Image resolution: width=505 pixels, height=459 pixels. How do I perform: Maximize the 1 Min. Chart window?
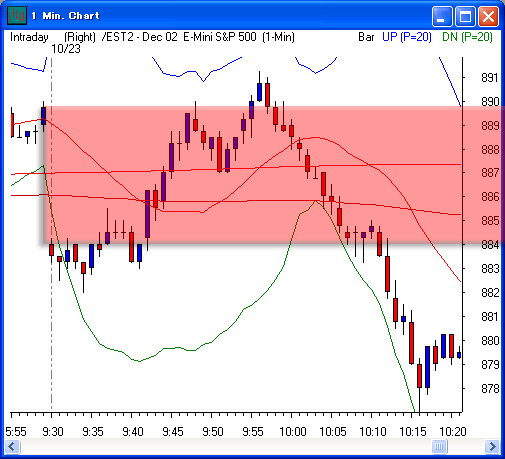coord(465,16)
